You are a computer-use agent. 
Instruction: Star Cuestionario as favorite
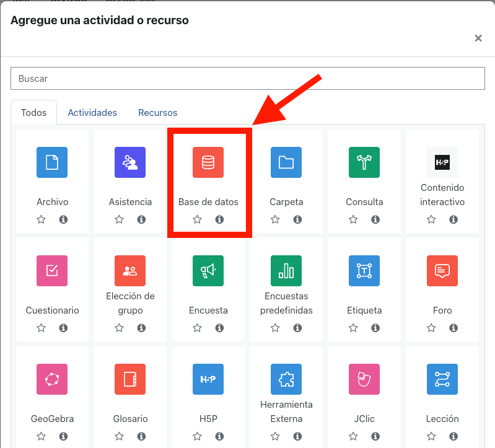tap(41, 328)
